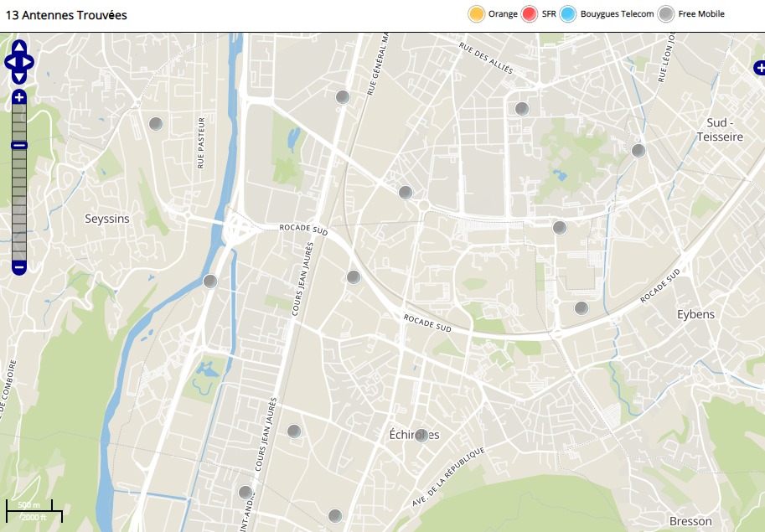
Task: Click the zoom slider handle
Action: [x=18, y=146]
